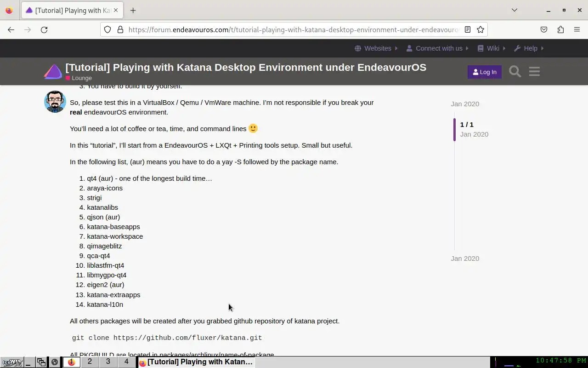The image size is (588, 368).
Task: Click the padlock site security icon
Action: (x=120, y=29)
